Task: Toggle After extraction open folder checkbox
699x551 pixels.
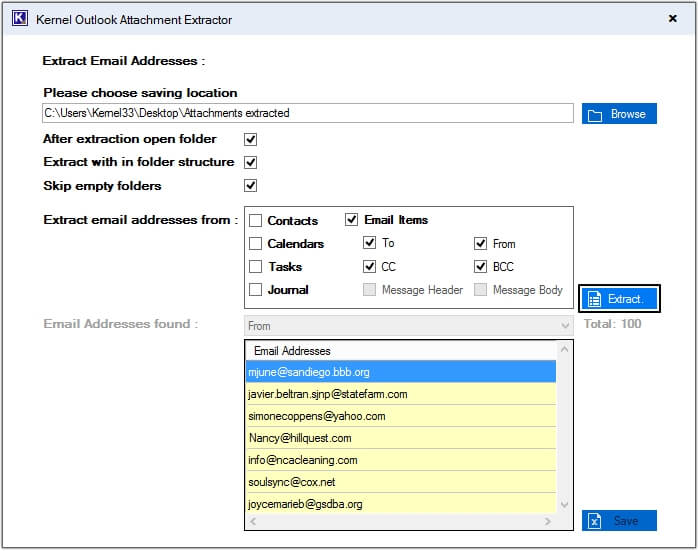Action: (x=251, y=140)
